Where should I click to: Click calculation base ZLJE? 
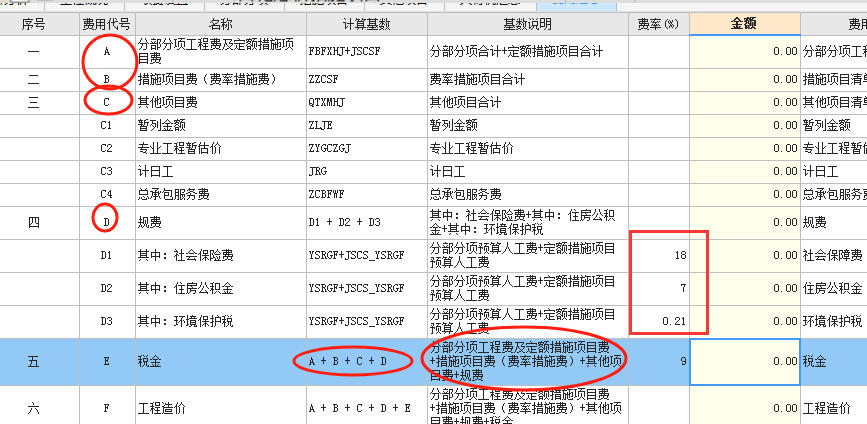[x=367, y=125]
